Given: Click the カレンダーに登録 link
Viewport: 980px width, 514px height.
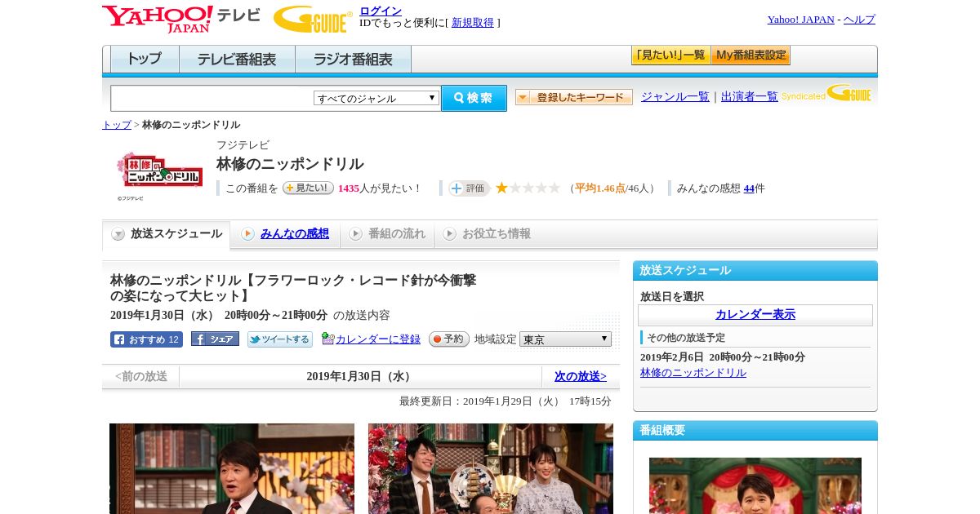Looking at the screenshot, I should click(378, 339).
